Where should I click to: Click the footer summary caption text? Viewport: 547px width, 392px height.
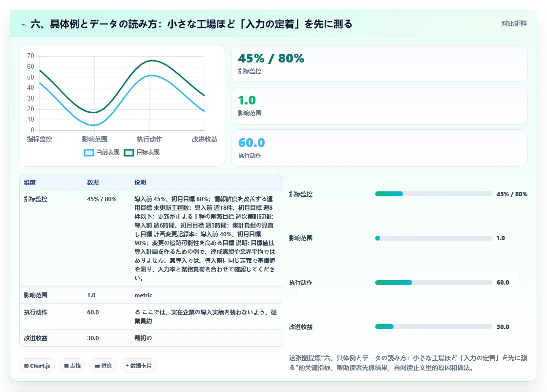coord(408,363)
